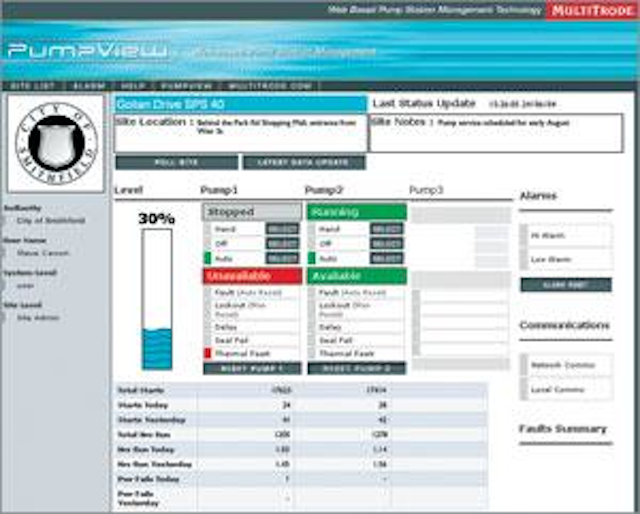This screenshot has height=514, width=640.
Task: Click the Low Alarm indicator box
Action: (524, 259)
